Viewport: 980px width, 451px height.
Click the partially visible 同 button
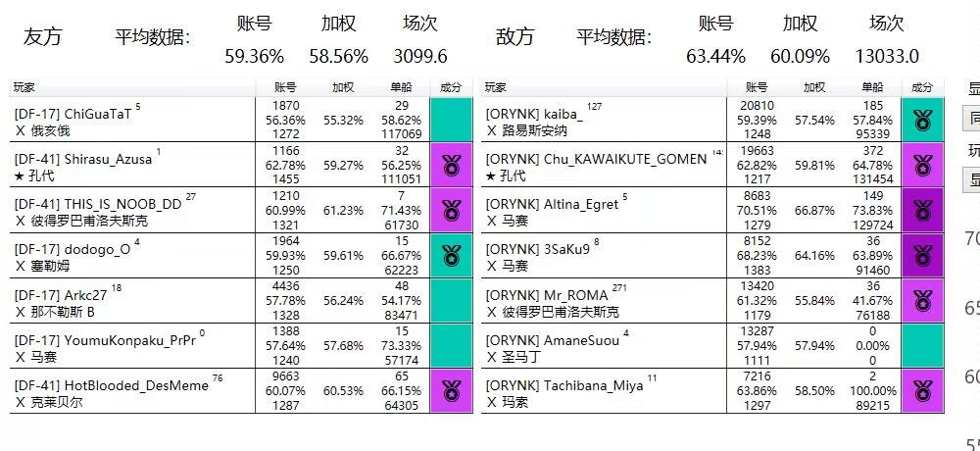(971, 119)
